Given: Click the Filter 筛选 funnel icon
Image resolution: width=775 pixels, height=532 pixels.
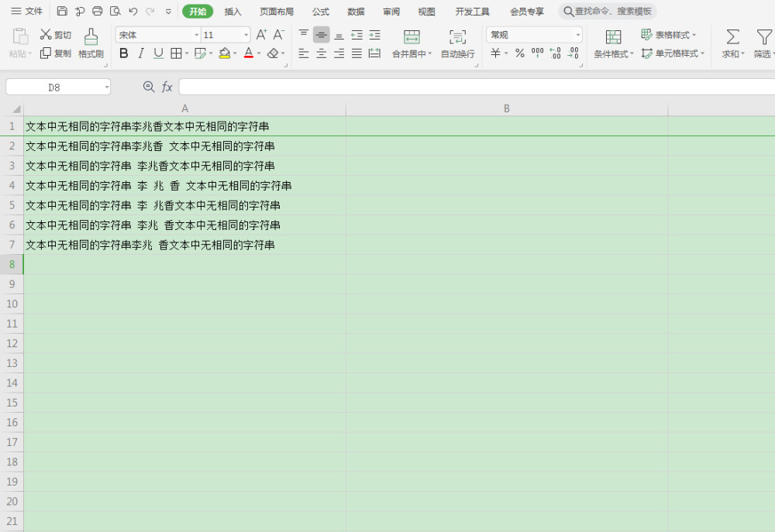Looking at the screenshot, I should (x=763, y=37).
